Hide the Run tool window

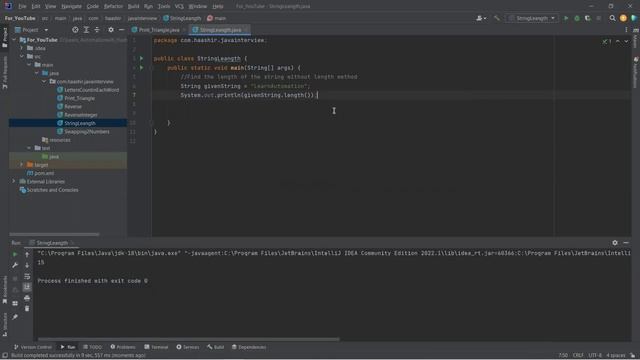[x=626, y=243]
